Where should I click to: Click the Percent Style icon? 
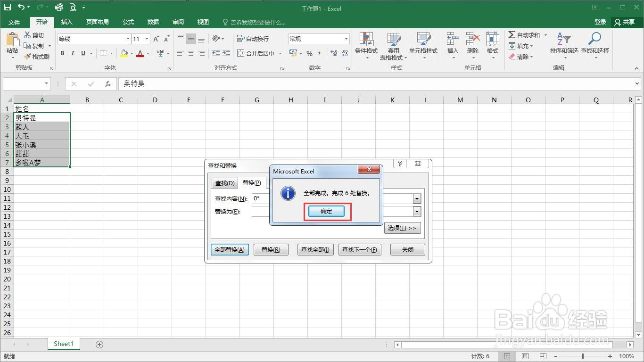310,54
